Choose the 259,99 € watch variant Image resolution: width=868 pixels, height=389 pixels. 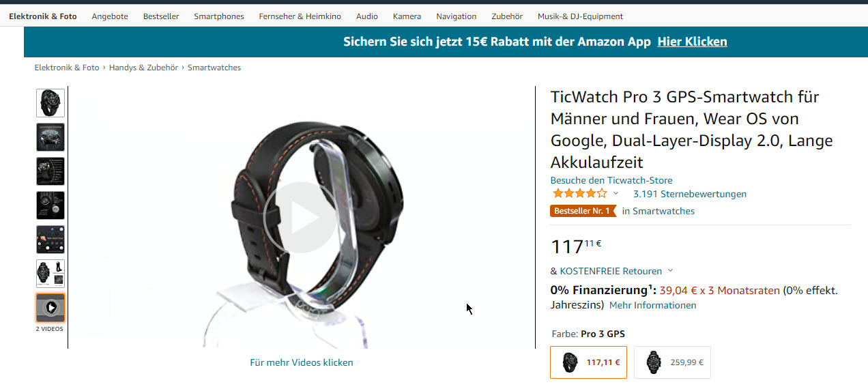click(672, 362)
